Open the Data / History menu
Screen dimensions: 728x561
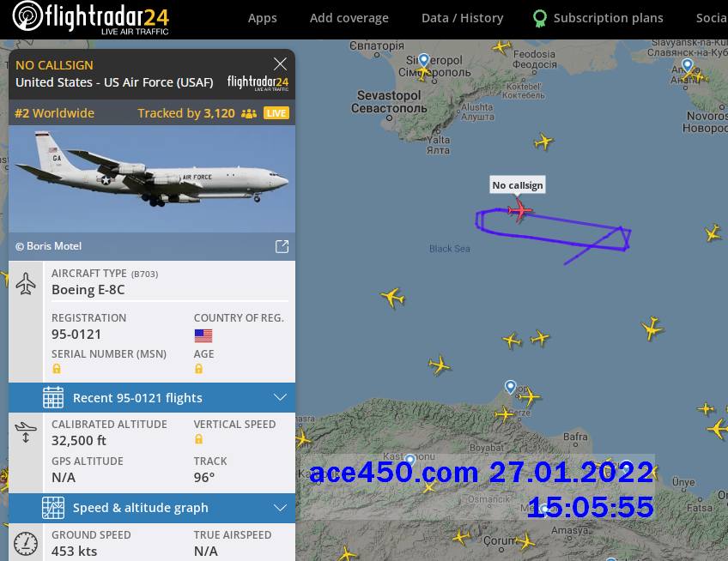coord(462,18)
